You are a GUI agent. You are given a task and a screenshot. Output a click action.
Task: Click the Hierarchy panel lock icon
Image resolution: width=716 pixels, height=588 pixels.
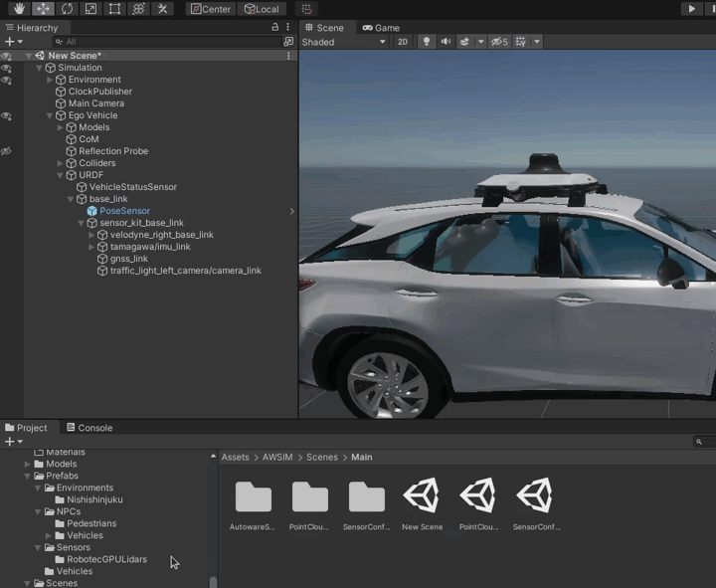(275, 28)
